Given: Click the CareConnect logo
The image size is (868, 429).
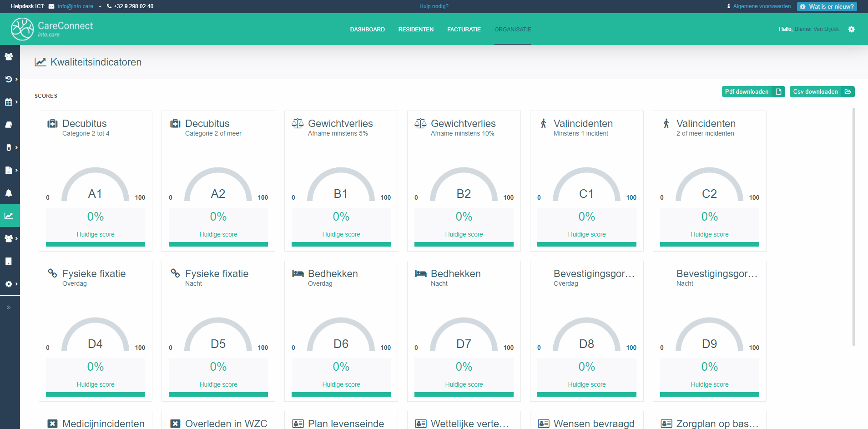Looking at the screenshot, I should [x=52, y=29].
